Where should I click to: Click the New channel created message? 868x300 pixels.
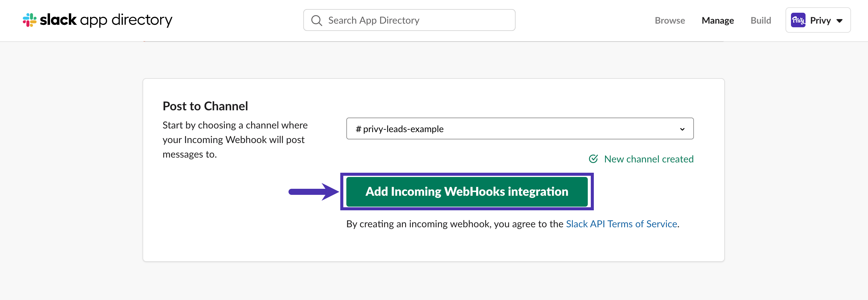pyautogui.click(x=648, y=159)
